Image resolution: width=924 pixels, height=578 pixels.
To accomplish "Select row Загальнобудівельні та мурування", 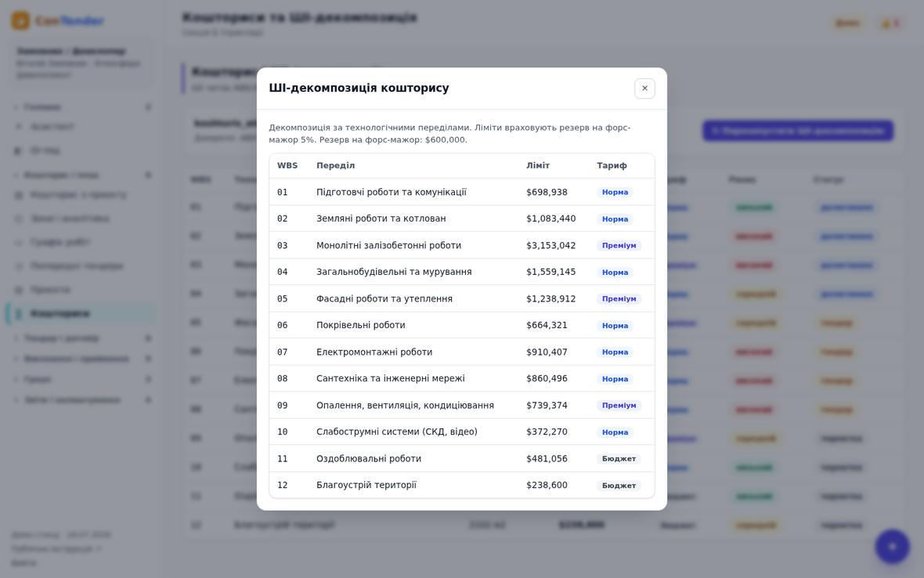I will (462, 272).
